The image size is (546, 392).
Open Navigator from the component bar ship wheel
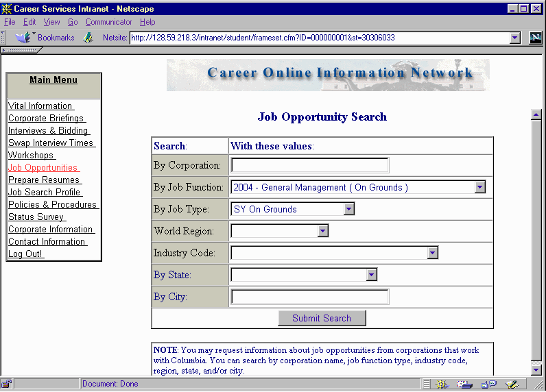pos(442,384)
